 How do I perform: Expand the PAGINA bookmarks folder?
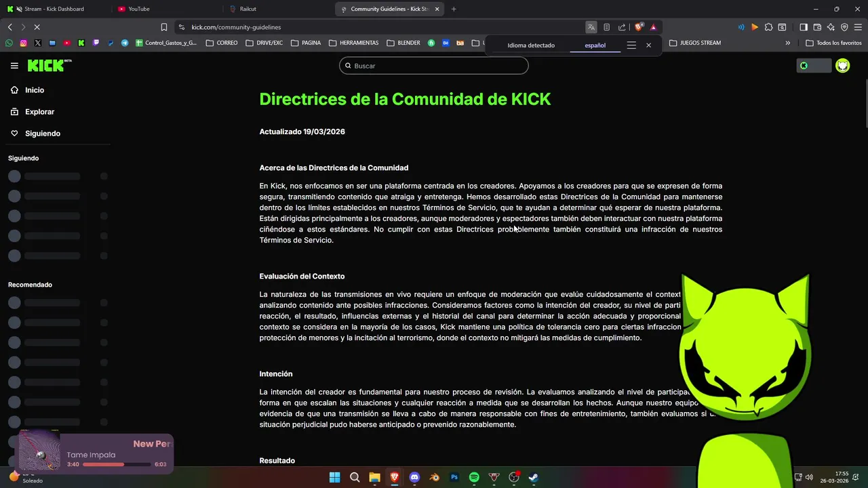click(306, 43)
